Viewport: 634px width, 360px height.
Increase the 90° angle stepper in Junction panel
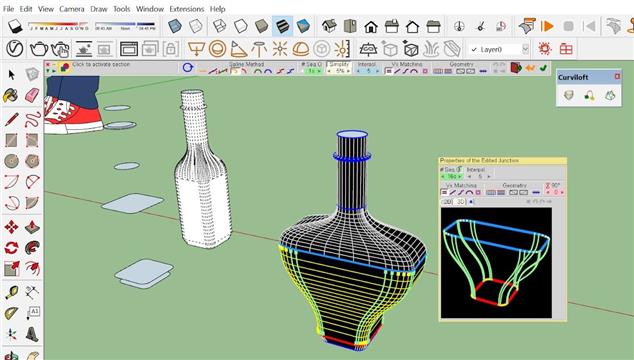click(562, 193)
